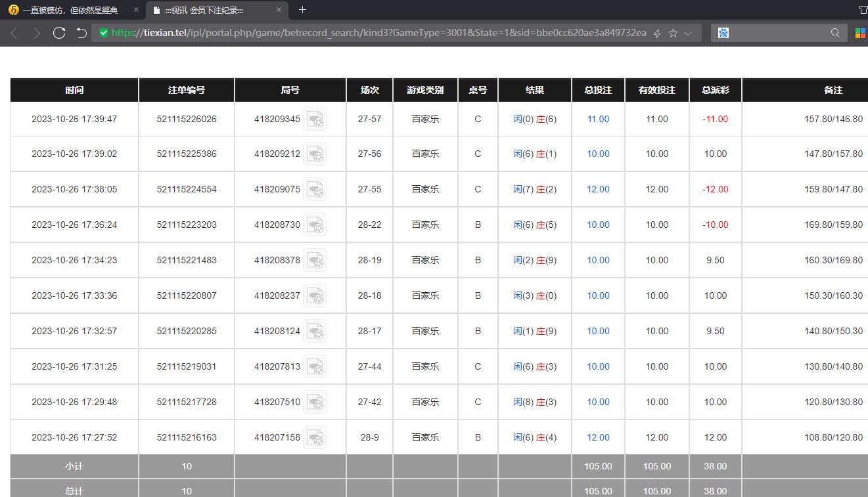Open video replay for round 418209345
Image resolution: width=868 pixels, height=497 pixels.
click(x=315, y=119)
